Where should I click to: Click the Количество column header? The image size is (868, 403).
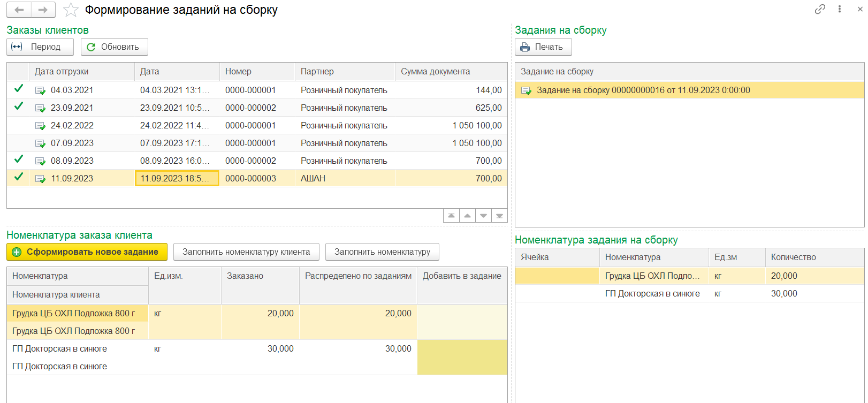pyautogui.click(x=814, y=257)
